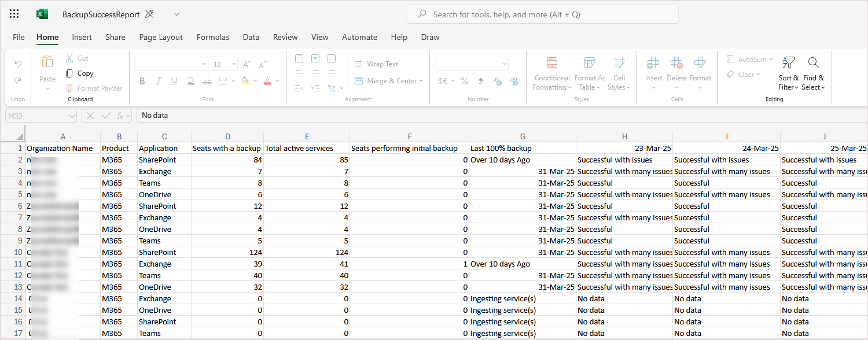This screenshot has width=868, height=340.
Task: Use Find & Select
Action: click(x=813, y=72)
